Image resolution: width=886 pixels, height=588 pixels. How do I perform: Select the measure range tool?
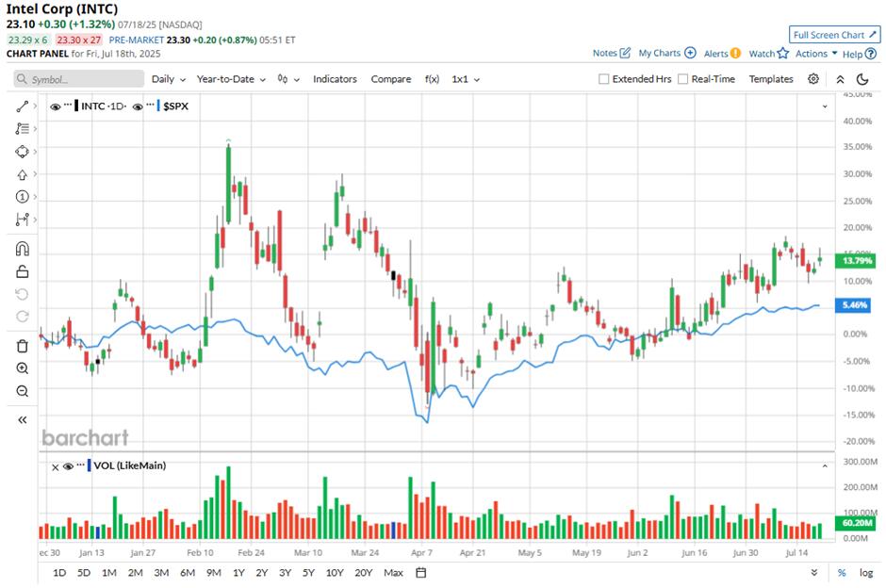click(x=22, y=220)
